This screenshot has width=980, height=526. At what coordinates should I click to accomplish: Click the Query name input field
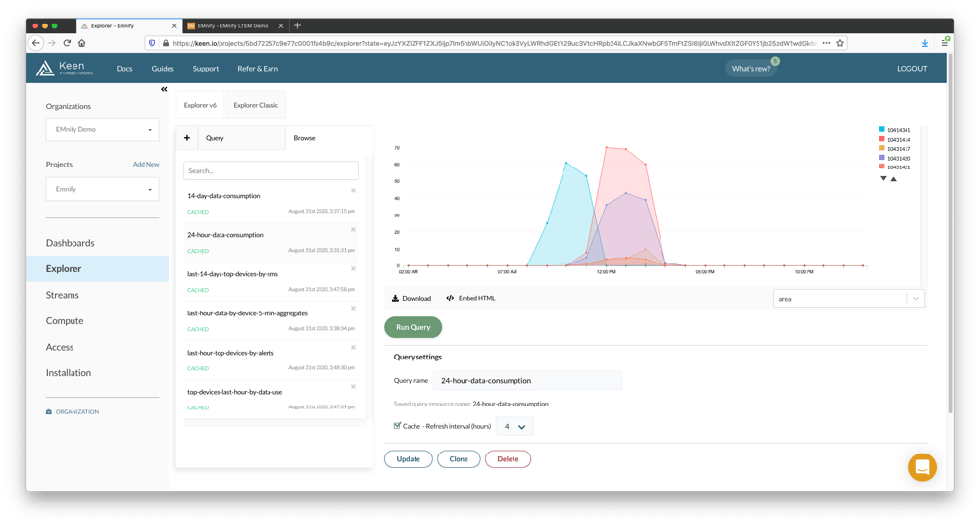coord(527,380)
